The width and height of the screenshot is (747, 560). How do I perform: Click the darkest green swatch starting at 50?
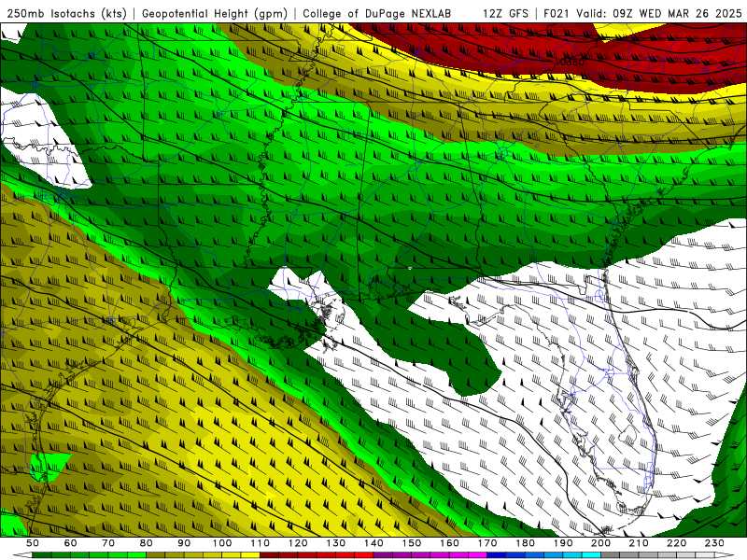(x=42, y=555)
